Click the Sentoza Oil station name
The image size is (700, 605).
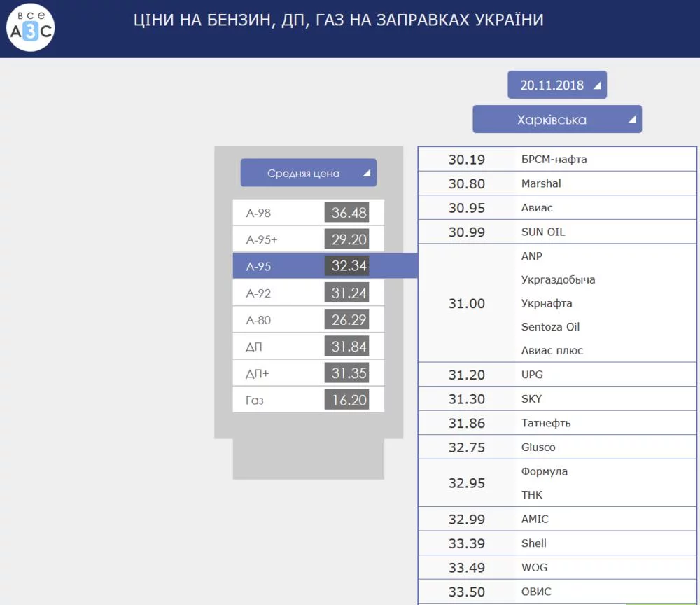550,327
